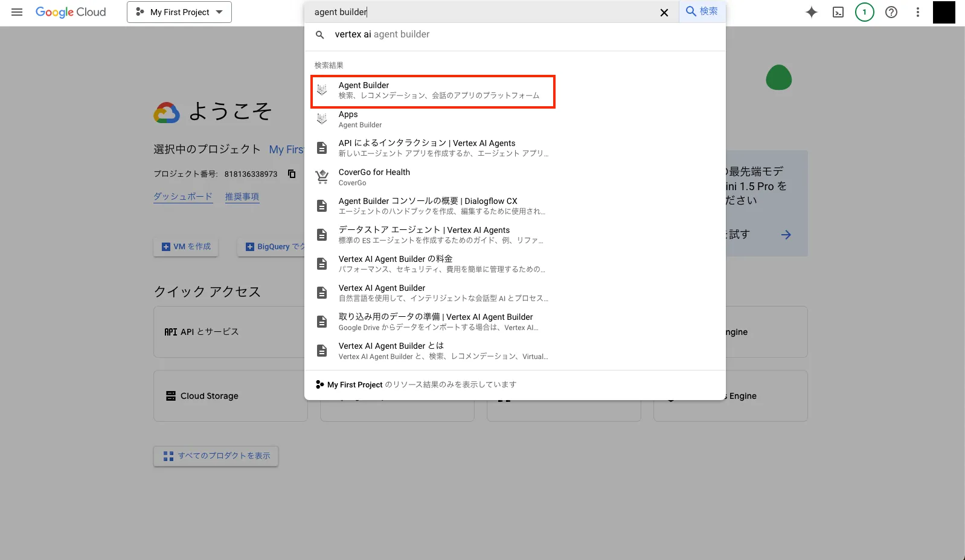The image size is (965, 560).
Task: Click the BigQuery quick action button
Action: [x=272, y=247]
